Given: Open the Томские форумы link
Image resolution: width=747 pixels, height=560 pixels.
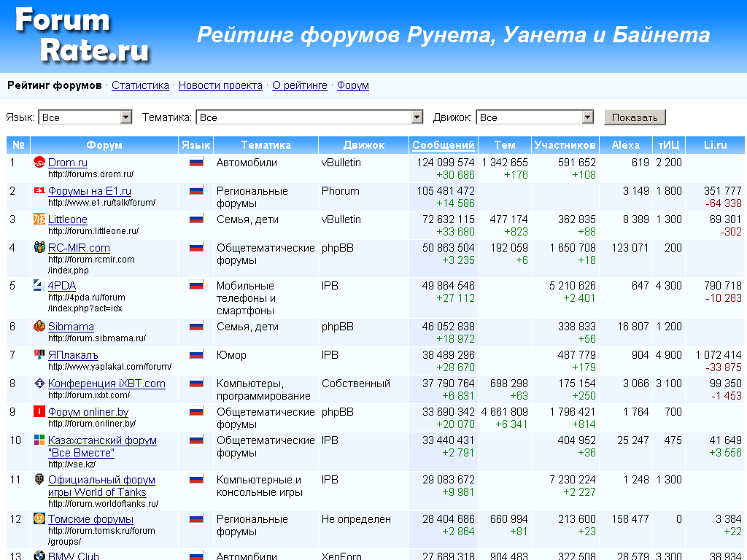Looking at the screenshot, I should click(90, 519).
